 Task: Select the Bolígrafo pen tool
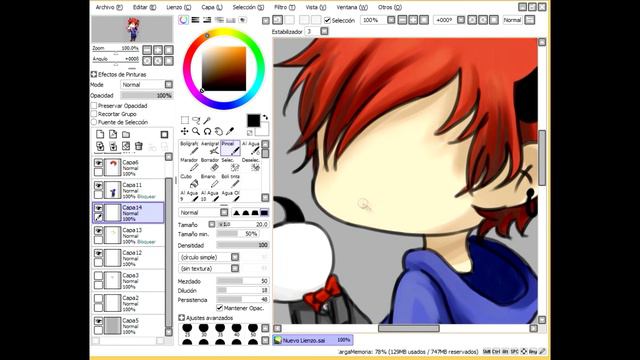pyautogui.click(x=189, y=148)
